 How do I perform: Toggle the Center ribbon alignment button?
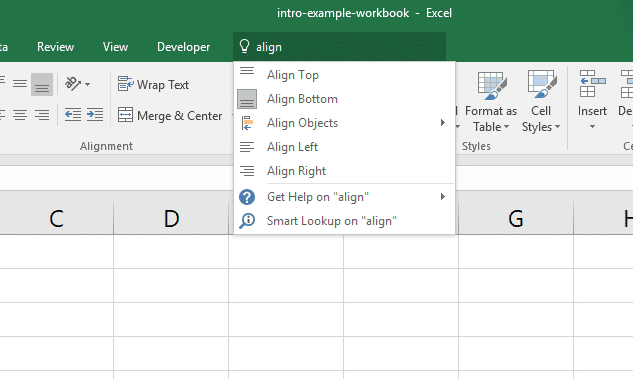[x=20, y=115]
